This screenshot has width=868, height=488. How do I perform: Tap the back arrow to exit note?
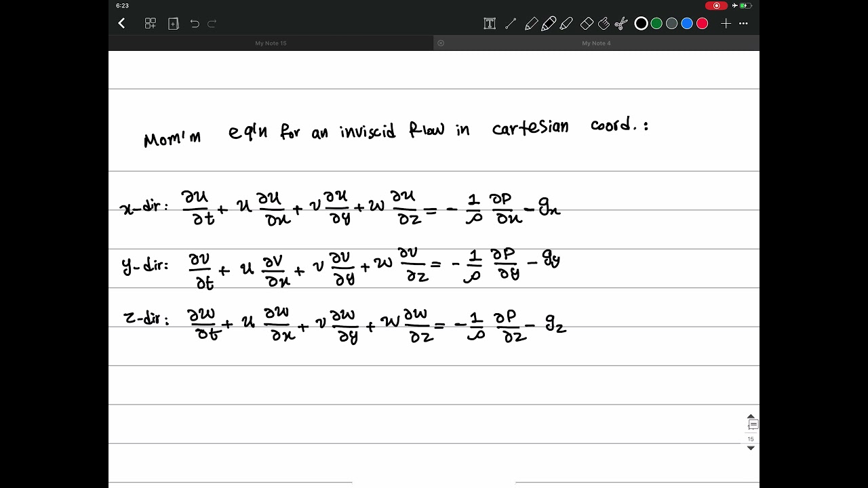[x=121, y=24]
